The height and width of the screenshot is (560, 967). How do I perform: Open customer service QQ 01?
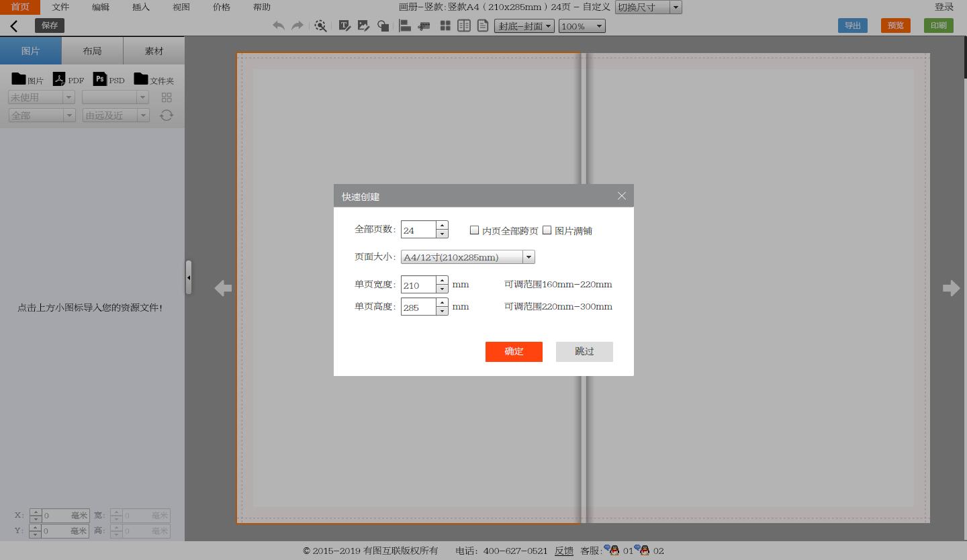(x=611, y=550)
